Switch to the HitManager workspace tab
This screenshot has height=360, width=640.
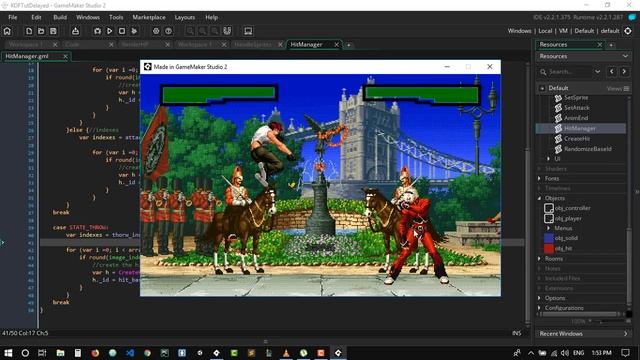point(307,44)
